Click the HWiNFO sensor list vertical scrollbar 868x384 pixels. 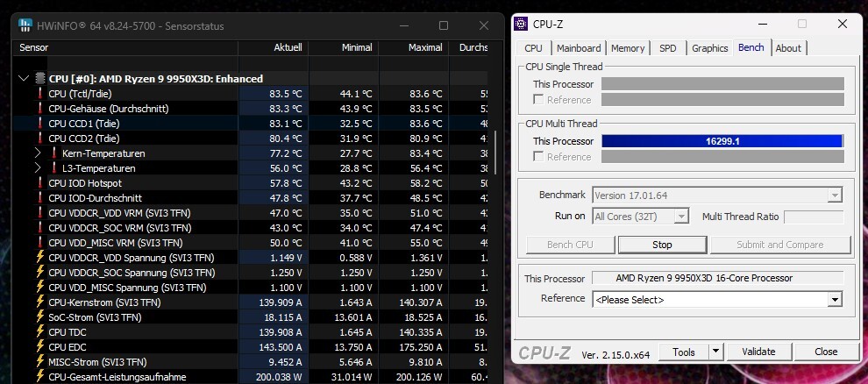pos(495,153)
